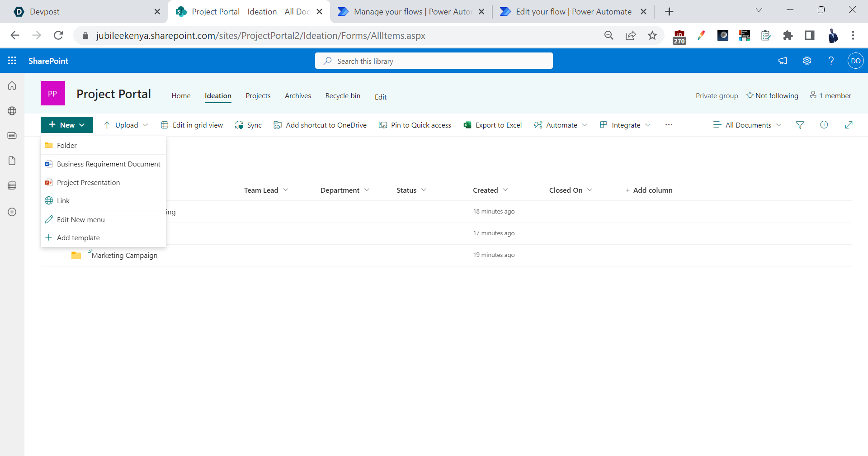868x456 pixels.
Task: Bookmark this page with star icon
Action: 652,35
